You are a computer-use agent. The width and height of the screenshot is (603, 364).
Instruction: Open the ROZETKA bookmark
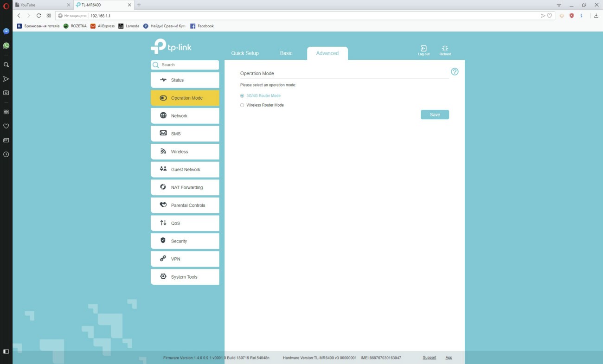tap(75, 26)
